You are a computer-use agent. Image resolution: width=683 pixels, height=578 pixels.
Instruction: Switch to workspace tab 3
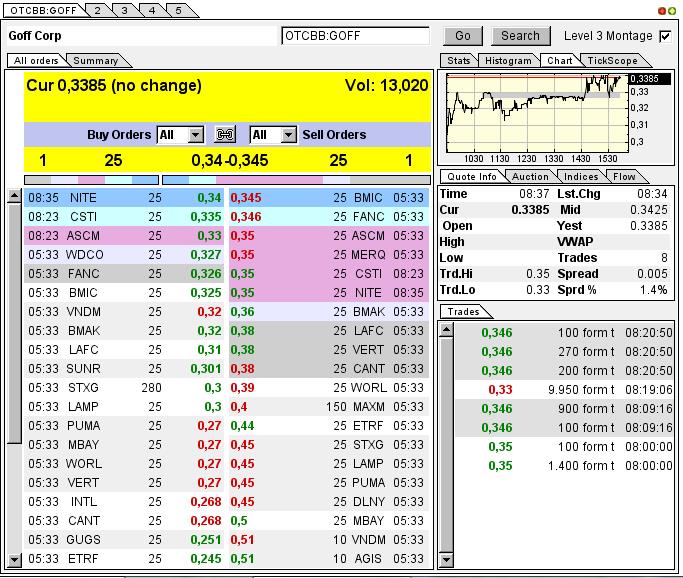[125, 10]
